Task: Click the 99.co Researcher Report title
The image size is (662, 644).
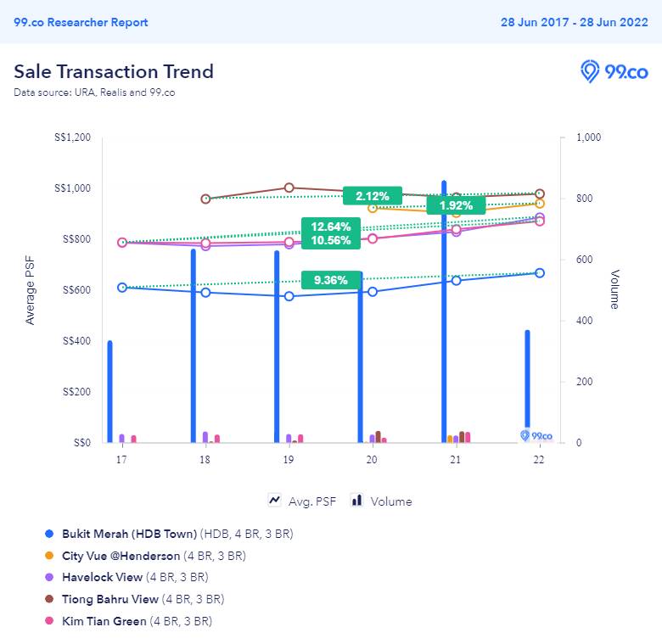Action: pos(81,22)
